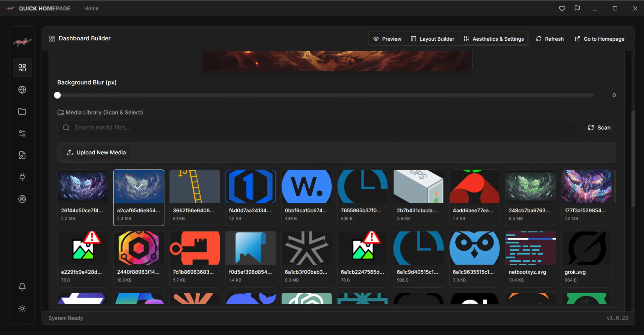Open the dashboard grid sidebar icon
644x335 pixels.
point(22,68)
